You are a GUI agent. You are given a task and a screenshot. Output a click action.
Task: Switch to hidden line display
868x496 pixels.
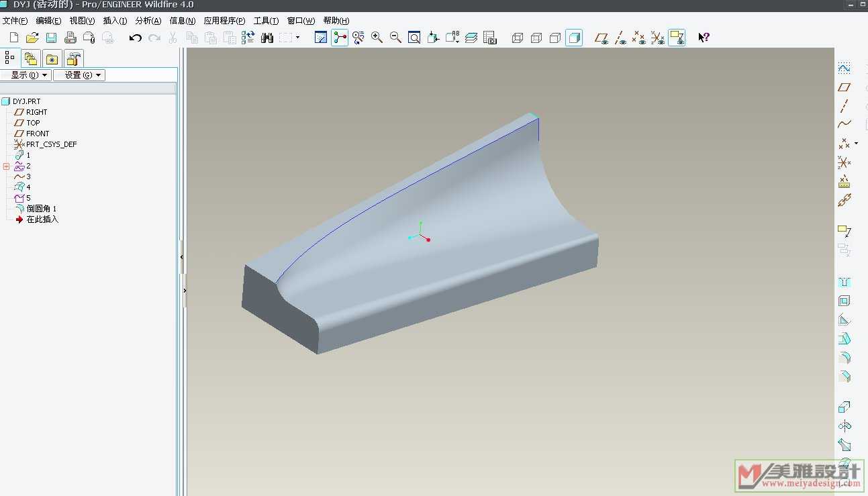pos(536,38)
